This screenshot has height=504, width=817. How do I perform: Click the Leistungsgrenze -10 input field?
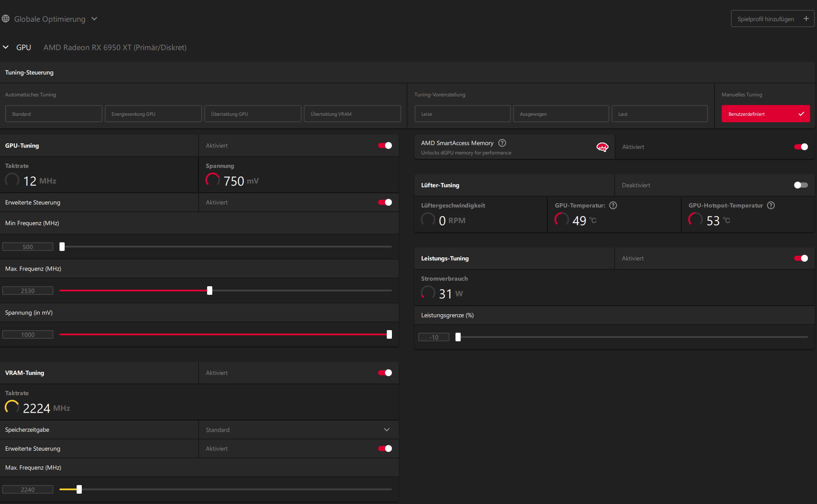434,337
